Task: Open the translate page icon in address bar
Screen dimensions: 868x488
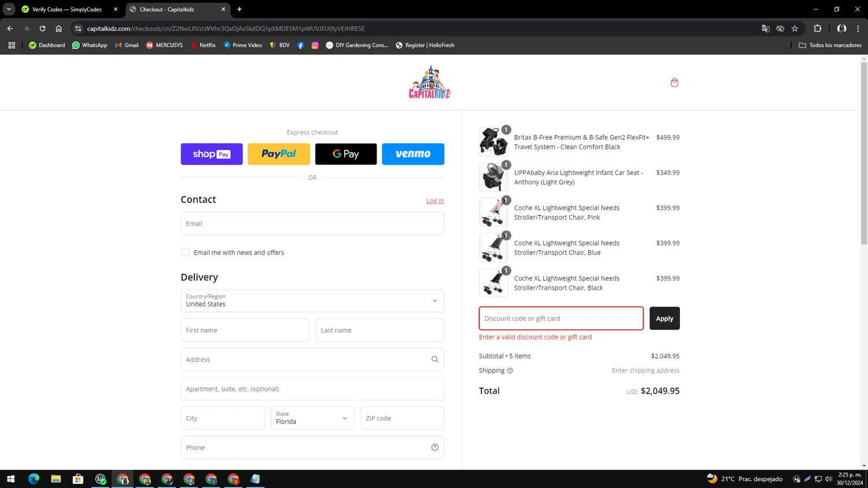Action: (x=766, y=28)
